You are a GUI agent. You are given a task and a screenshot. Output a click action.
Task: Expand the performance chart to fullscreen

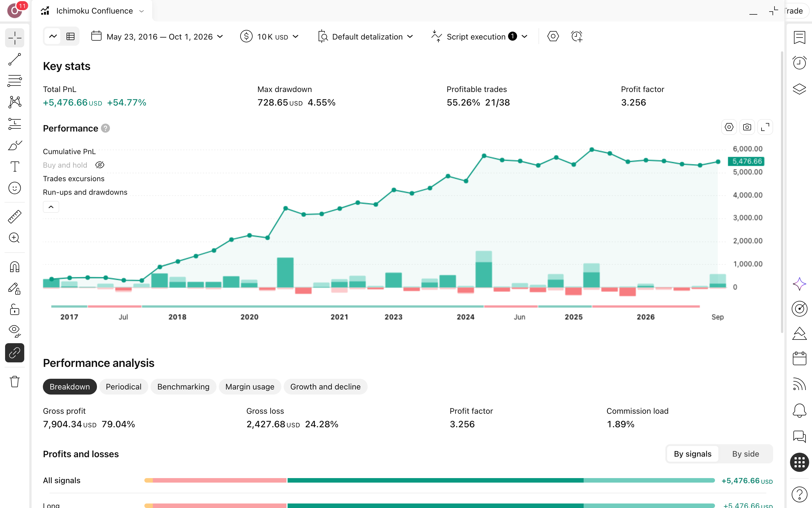coord(765,127)
